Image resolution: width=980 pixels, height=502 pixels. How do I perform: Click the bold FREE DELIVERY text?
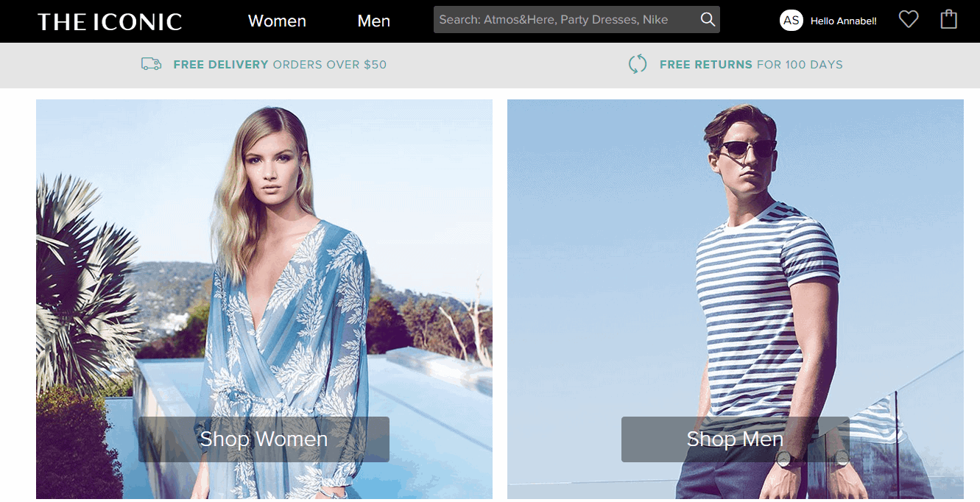pyautogui.click(x=221, y=65)
